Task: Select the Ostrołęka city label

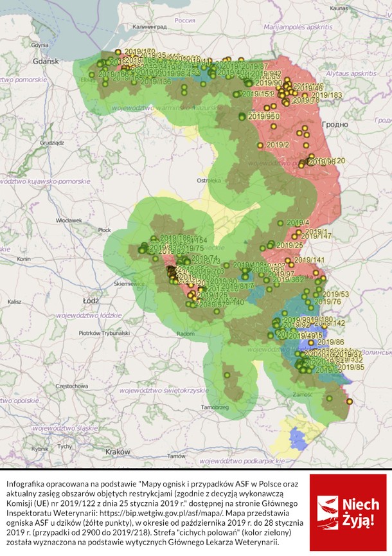Action: coord(209,181)
